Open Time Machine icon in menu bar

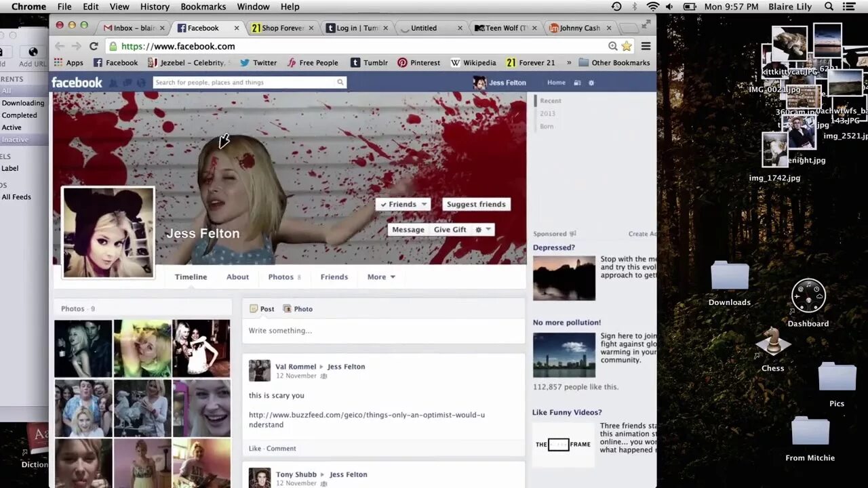tap(616, 7)
